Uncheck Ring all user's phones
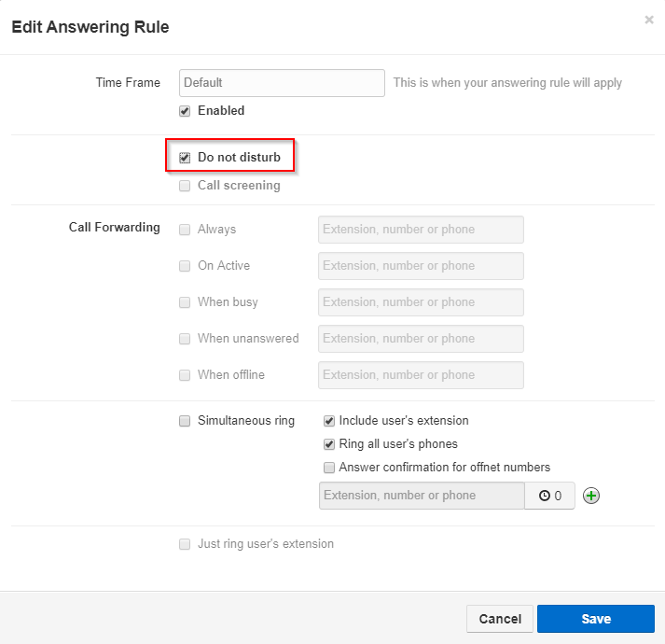 [x=329, y=444]
